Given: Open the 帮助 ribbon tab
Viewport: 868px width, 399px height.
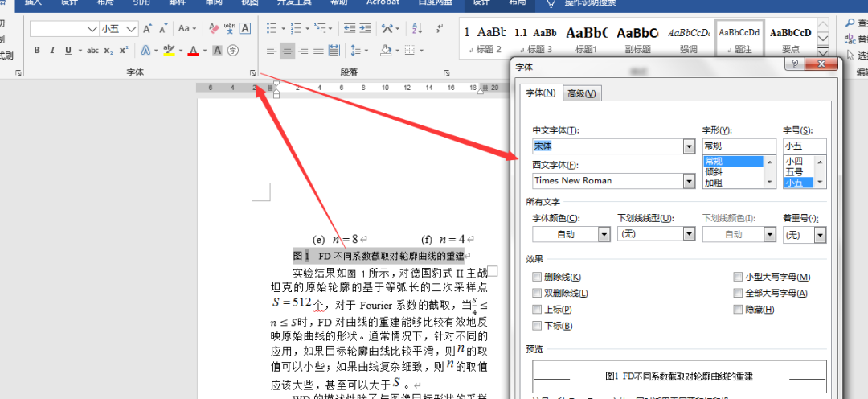Looking at the screenshot, I should (x=338, y=2).
